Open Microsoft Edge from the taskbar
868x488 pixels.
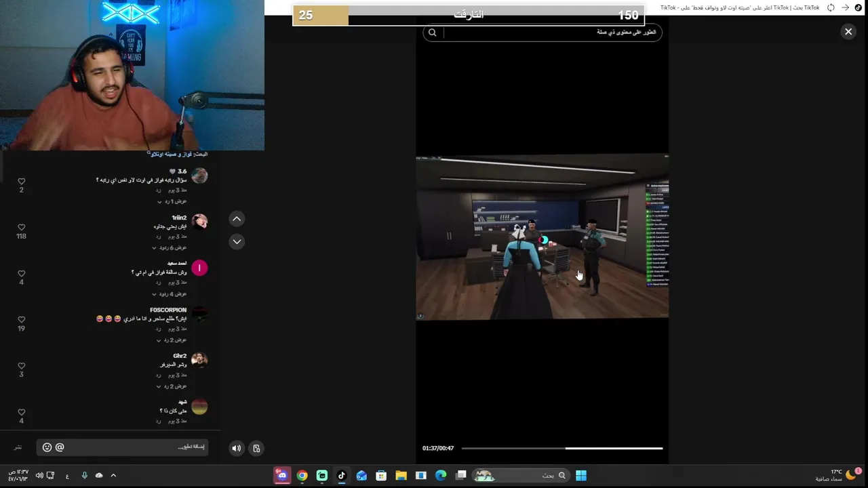(441, 476)
